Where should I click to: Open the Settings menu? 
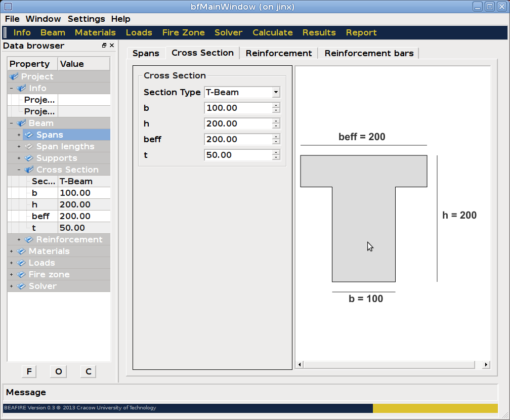click(x=86, y=19)
